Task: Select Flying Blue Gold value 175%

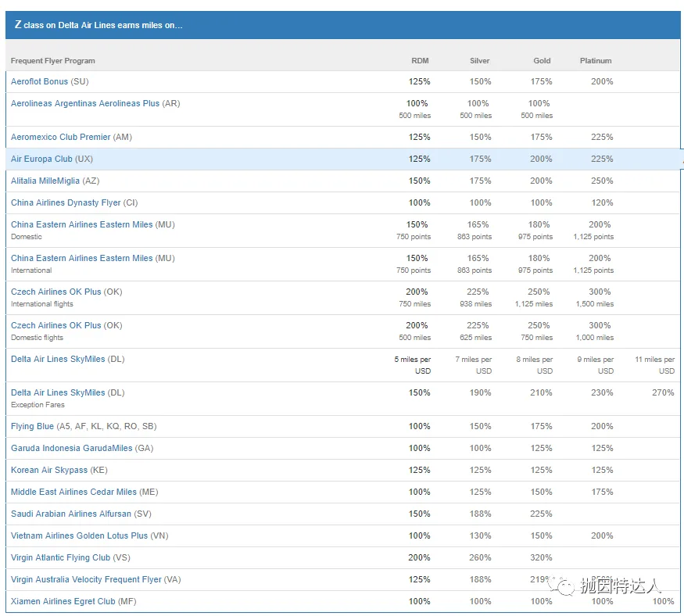Action: click(542, 426)
